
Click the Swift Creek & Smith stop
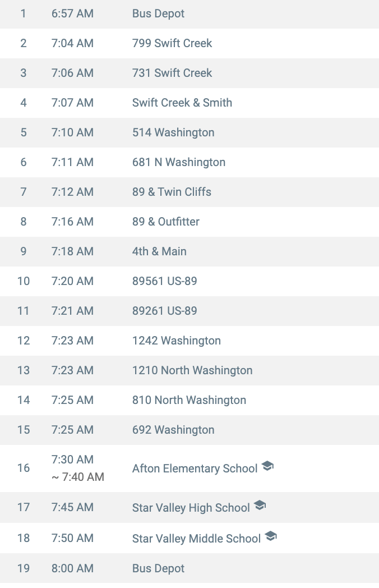coord(182,103)
